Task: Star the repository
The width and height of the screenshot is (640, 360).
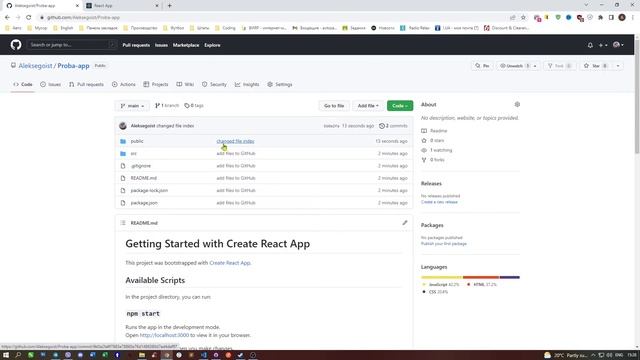Action: [596, 66]
